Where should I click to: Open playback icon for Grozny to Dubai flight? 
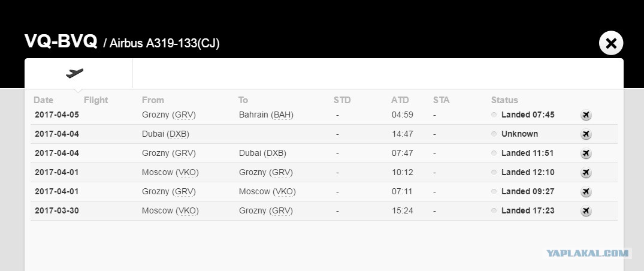click(x=586, y=153)
